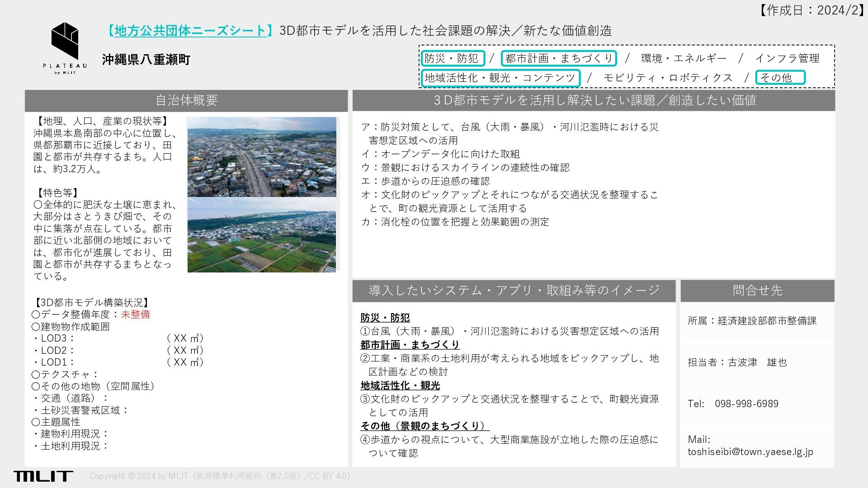Click the 自治体概要 section header
Image resolution: width=868 pixels, height=488 pixels.
[186, 100]
